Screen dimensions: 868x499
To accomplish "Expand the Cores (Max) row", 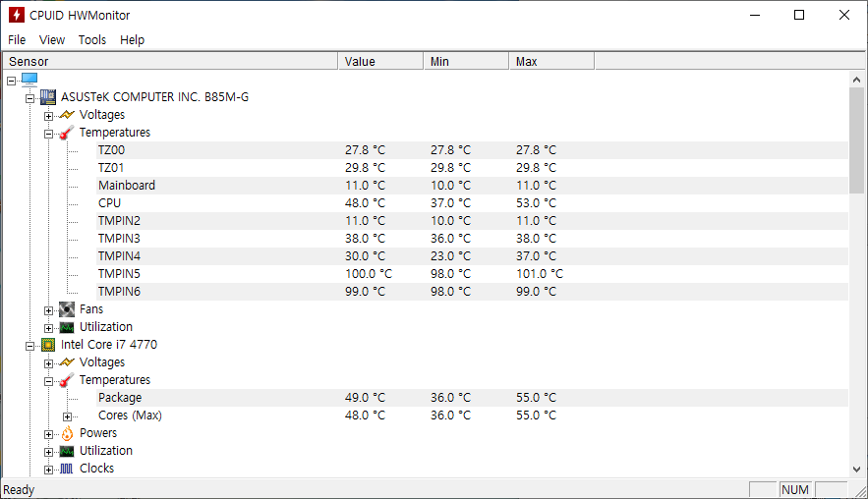I will point(67,416).
